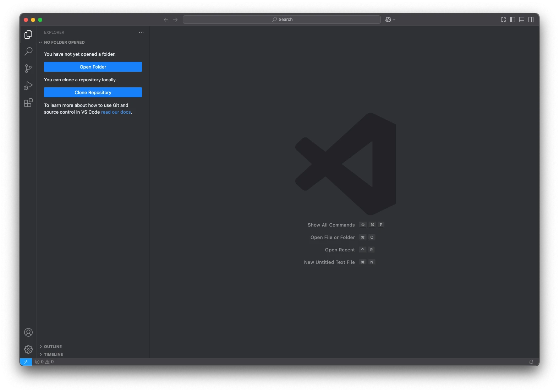Follow the read our docs link
The image size is (559, 392).
pos(116,112)
